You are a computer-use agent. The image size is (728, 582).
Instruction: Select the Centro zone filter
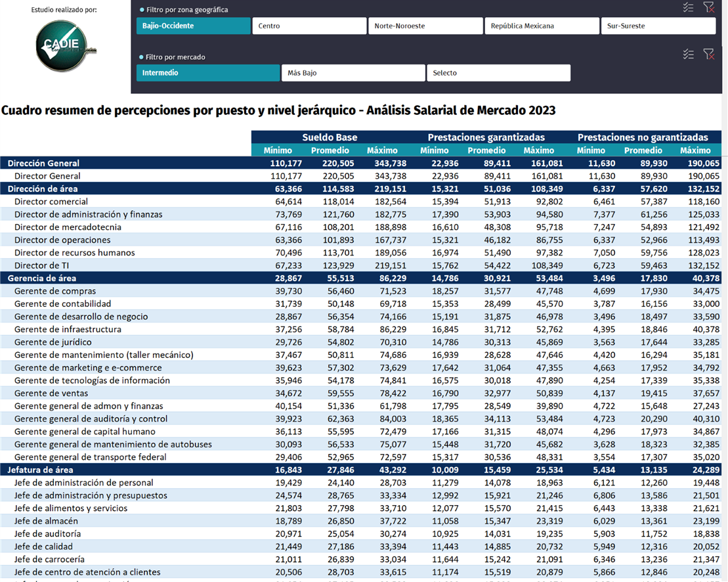[309, 26]
